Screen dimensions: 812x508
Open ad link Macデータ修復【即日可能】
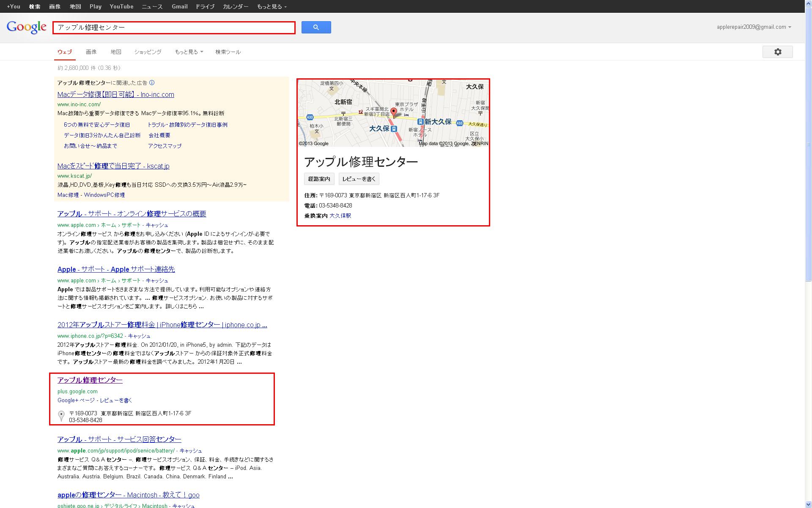[116, 94]
